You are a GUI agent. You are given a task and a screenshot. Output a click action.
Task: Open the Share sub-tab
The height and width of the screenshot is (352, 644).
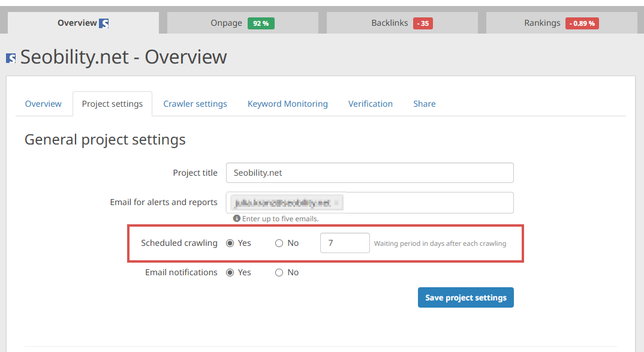point(425,104)
